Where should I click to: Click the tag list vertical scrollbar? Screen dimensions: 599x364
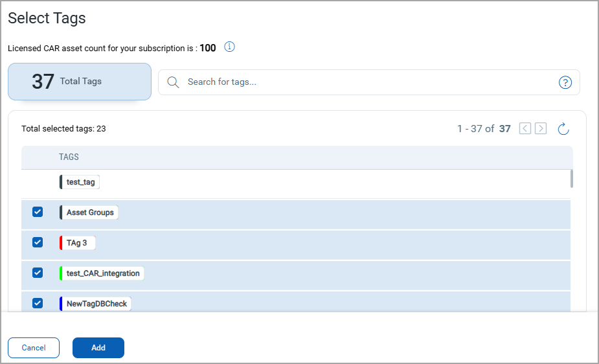[x=572, y=179]
